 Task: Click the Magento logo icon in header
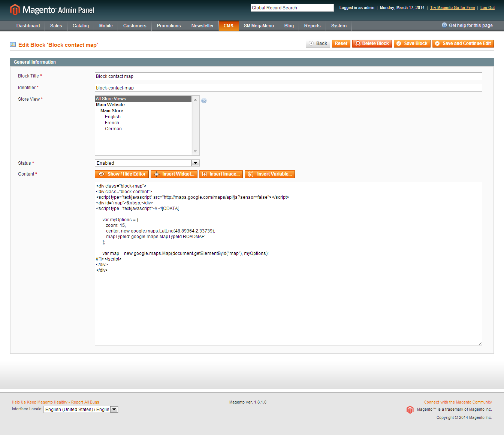click(x=15, y=10)
